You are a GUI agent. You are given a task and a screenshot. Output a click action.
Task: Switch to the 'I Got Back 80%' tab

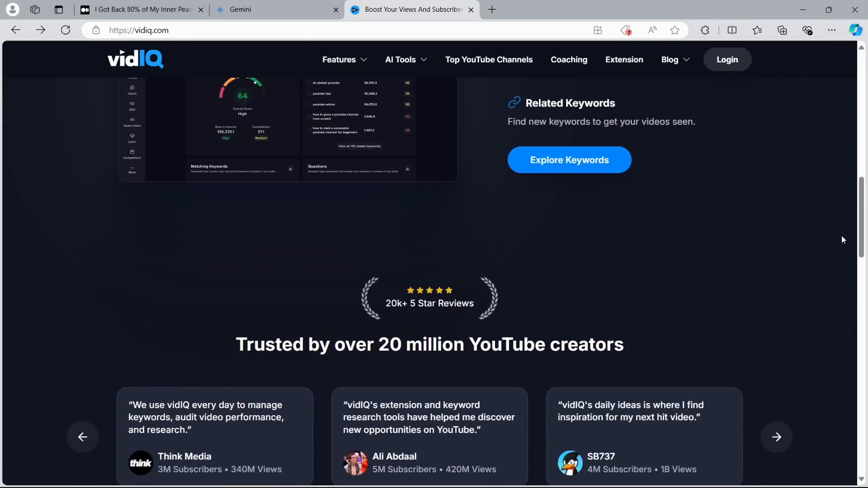click(142, 9)
